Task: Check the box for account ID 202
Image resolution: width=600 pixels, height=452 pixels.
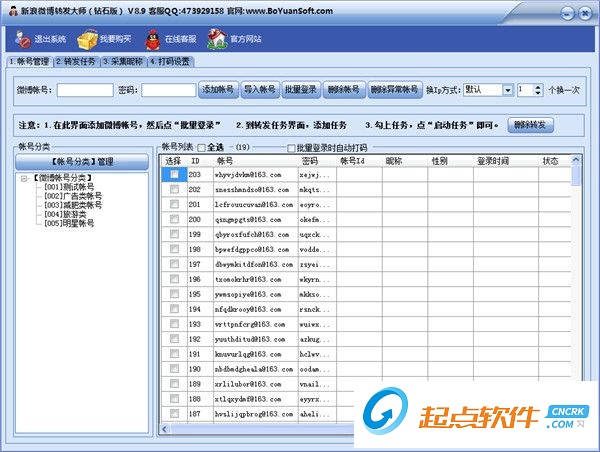Action: point(174,189)
